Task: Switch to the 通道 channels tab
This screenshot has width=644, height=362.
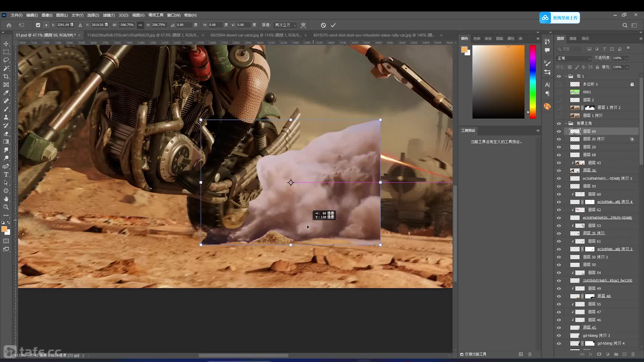Action: pyautogui.click(x=573, y=39)
